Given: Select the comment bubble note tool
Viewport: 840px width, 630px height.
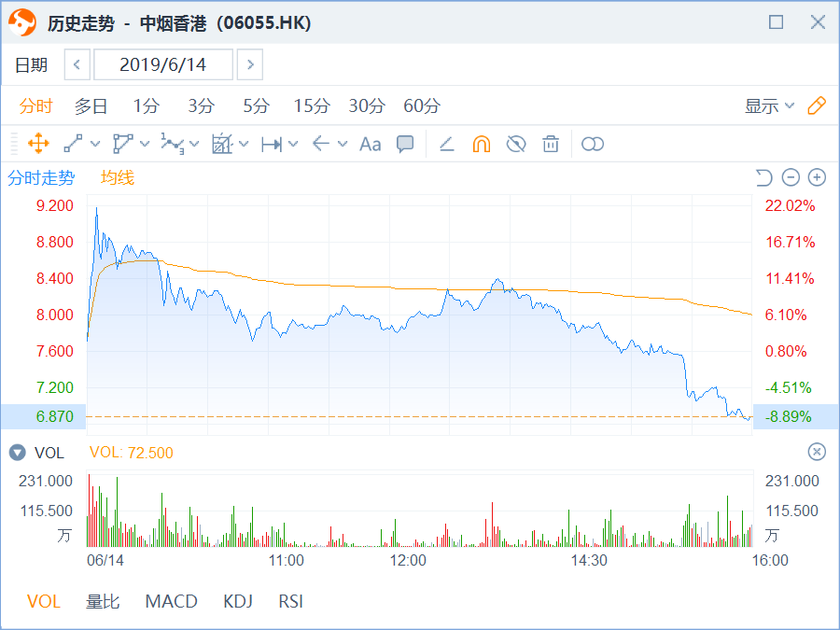Looking at the screenshot, I should pyautogui.click(x=405, y=144).
